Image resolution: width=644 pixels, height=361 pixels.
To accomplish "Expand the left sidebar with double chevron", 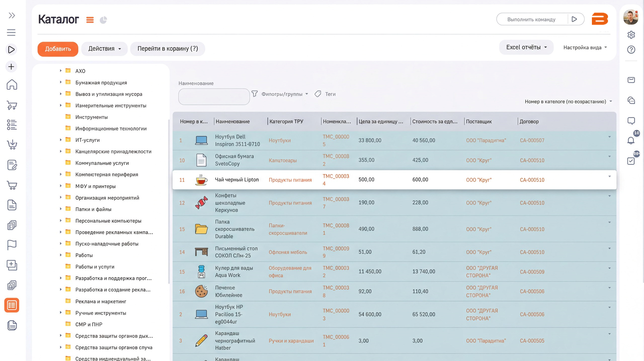I will point(12,16).
